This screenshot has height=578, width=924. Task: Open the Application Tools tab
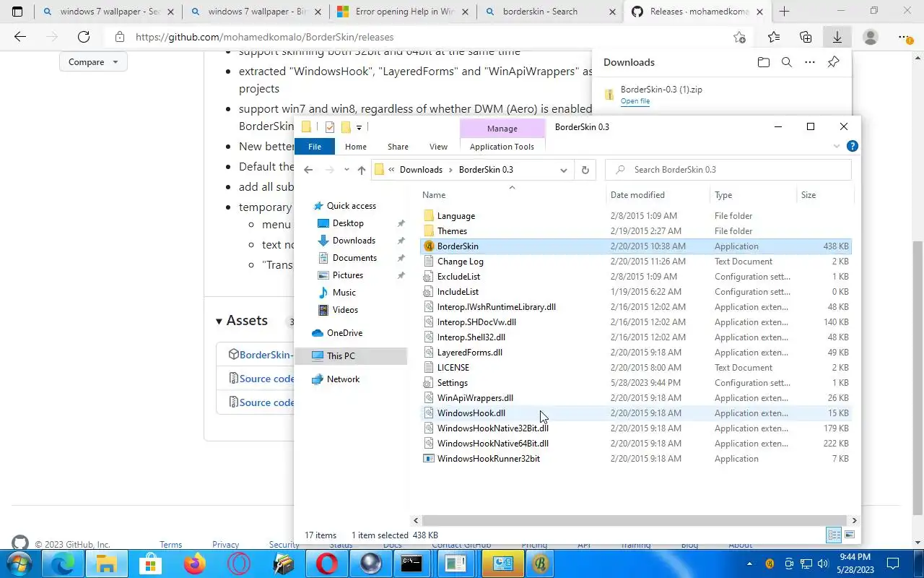pyautogui.click(x=502, y=147)
